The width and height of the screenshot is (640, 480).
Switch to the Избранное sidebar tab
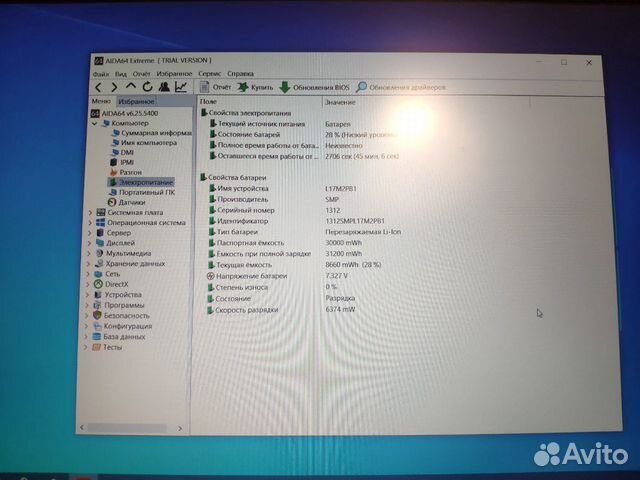pyautogui.click(x=136, y=101)
